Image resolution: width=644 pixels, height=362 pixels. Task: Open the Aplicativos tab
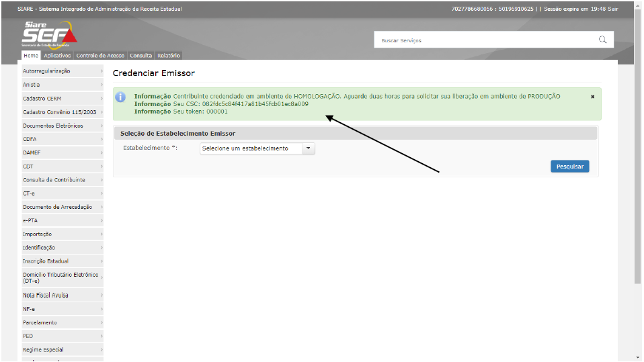pos(57,56)
